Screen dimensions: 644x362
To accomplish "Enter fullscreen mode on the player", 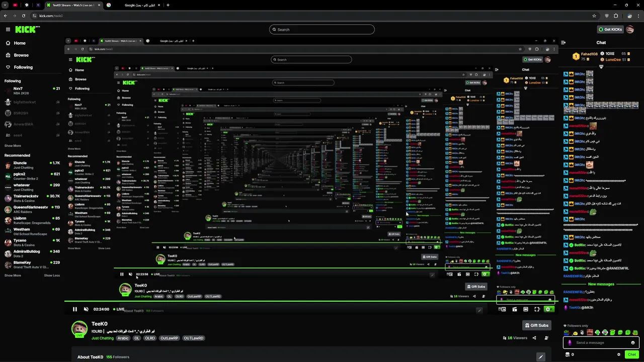I will 537,309.
